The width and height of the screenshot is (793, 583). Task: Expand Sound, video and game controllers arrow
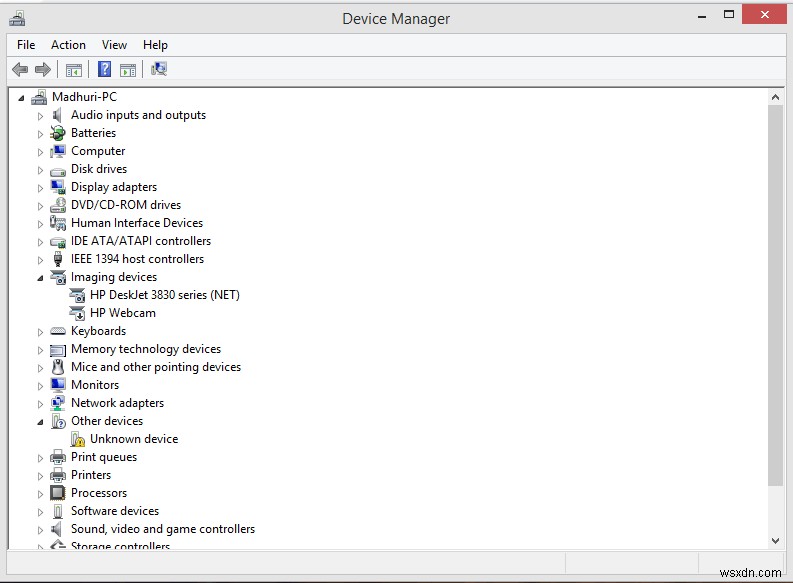(40, 530)
